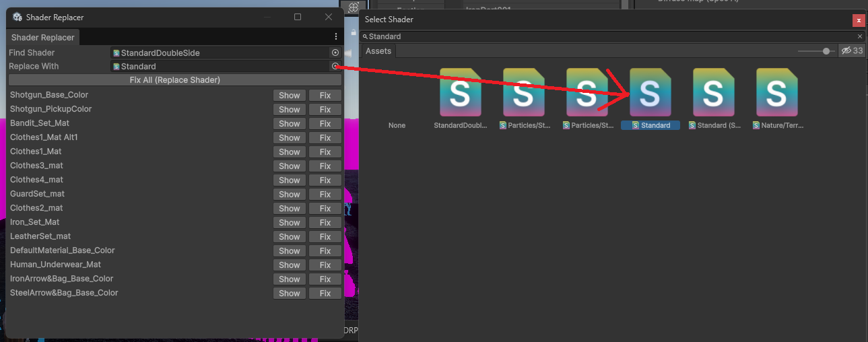Adjust the thumbnail size slider
Viewport: 868px width, 342px height.
(826, 51)
